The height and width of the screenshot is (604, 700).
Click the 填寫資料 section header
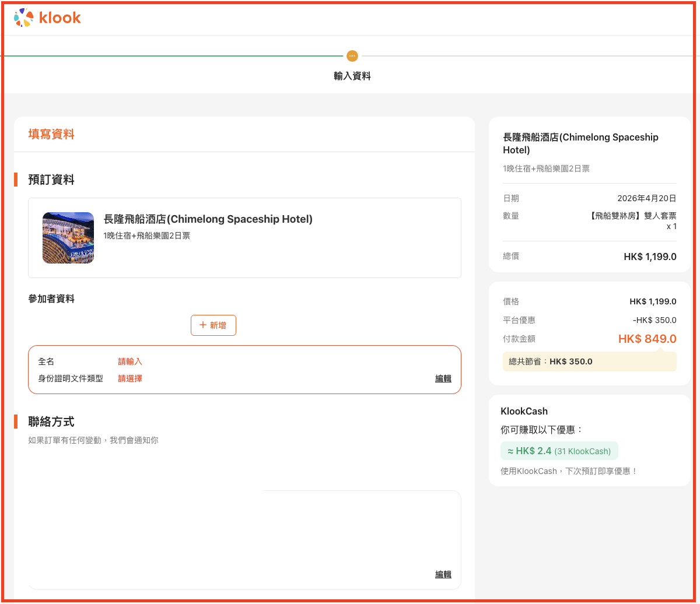click(x=51, y=135)
